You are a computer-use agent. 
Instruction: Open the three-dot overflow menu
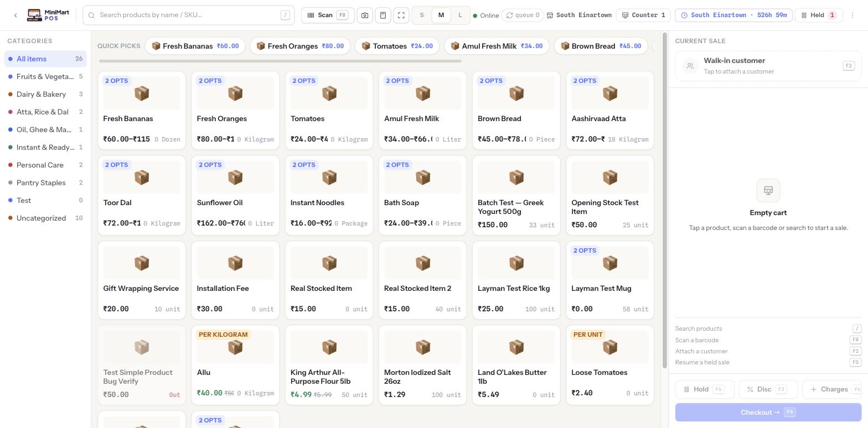[x=852, y=15]
